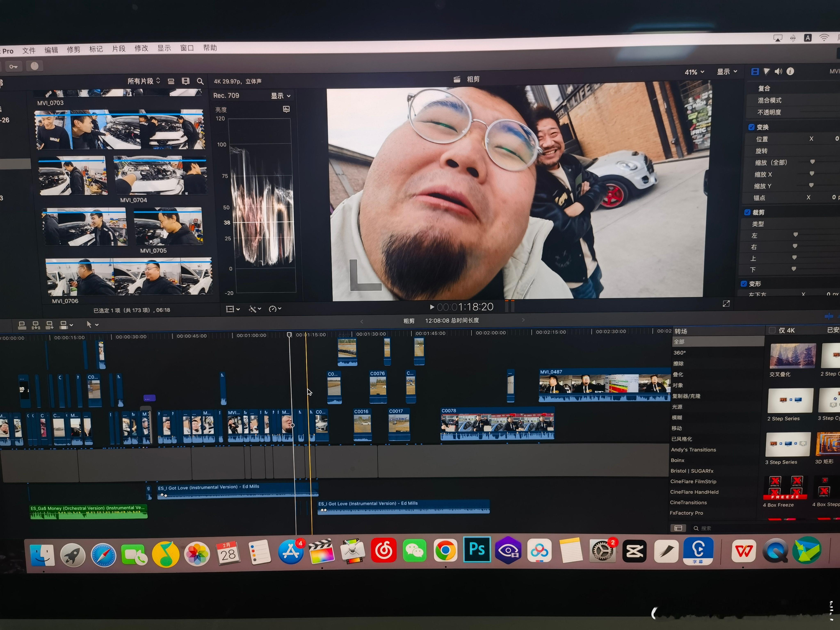Screen dimensions: 840x630
Task: Toggle the 裁剪 crop checkbox
Action: pyautogui.click(x=747, y=212)
